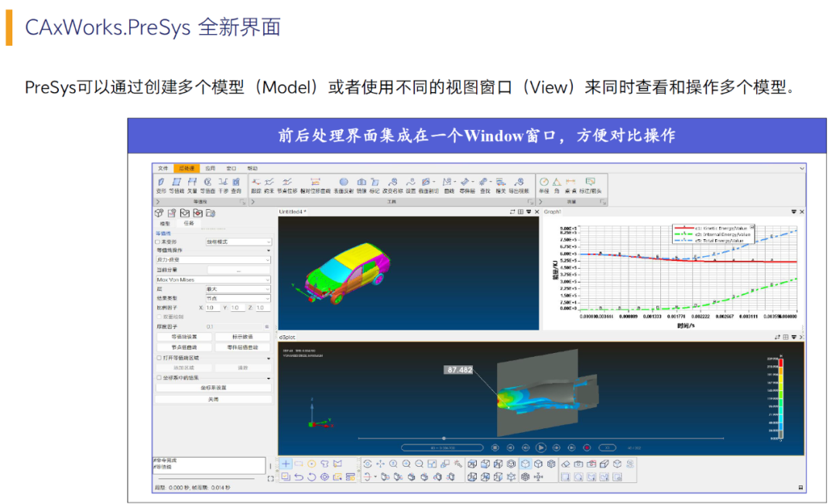Click the 角 angle measure tool
The height and width of the screenshot is (504, 836).
[557, 185]
